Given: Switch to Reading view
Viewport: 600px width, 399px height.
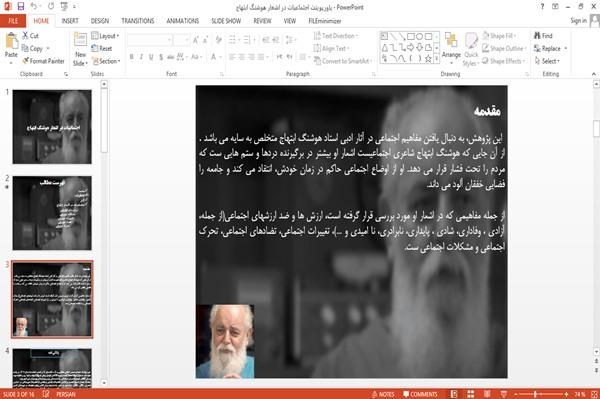Looking at the screenshot, I should click(x=487, y=394).
